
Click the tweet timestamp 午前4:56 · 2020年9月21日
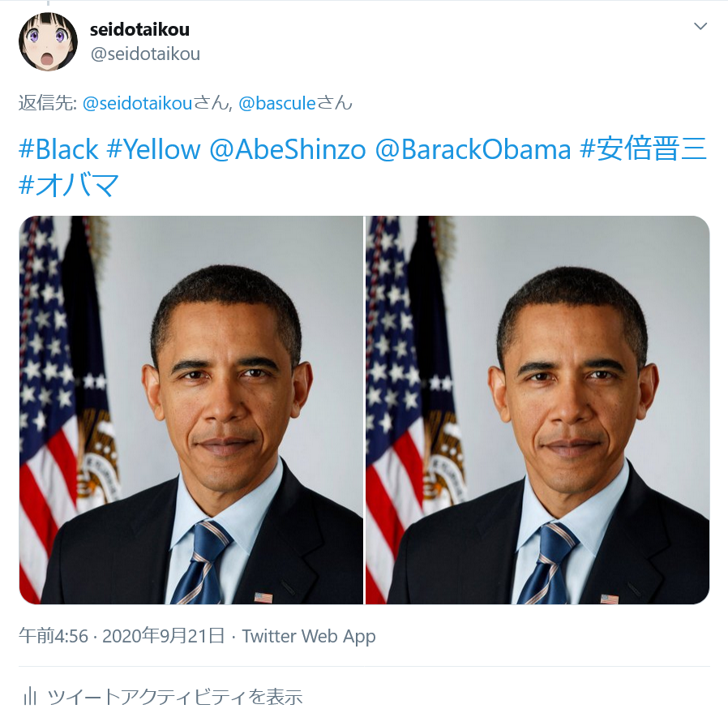122,636
